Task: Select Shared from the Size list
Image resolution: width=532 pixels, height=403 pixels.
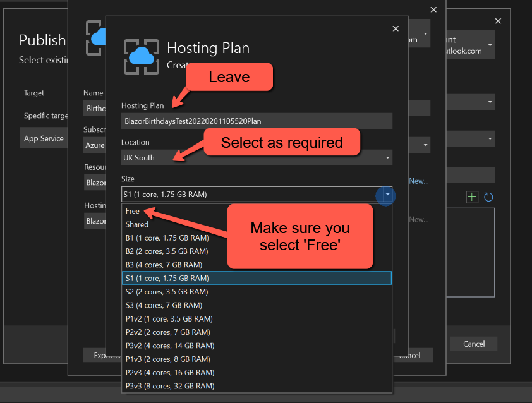Action: point(136,224)
